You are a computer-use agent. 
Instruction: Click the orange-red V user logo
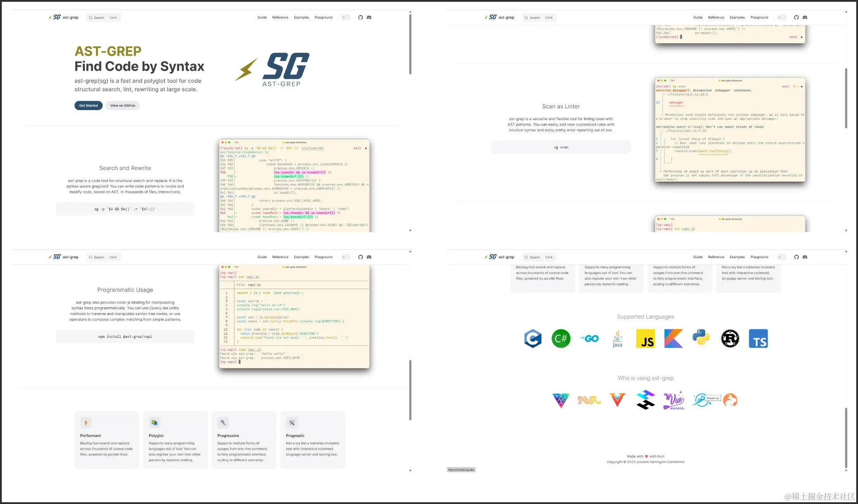click(617, 400)
